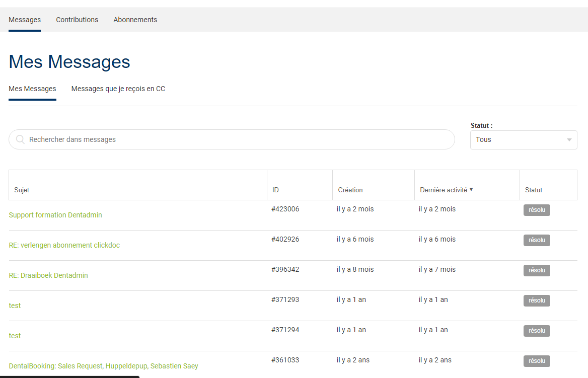The image size is (588, 378).
Task: Click the ID column header
Action: click(275, 190)
